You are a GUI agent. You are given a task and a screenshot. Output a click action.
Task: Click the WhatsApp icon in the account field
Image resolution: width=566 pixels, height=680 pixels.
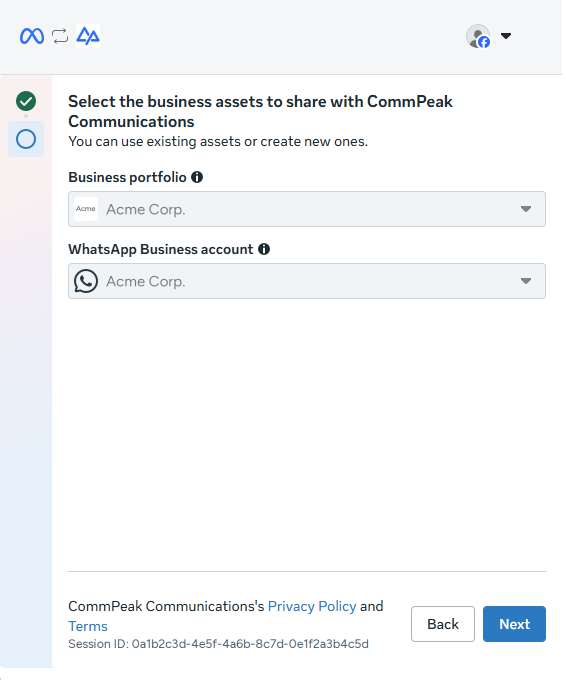86,281
